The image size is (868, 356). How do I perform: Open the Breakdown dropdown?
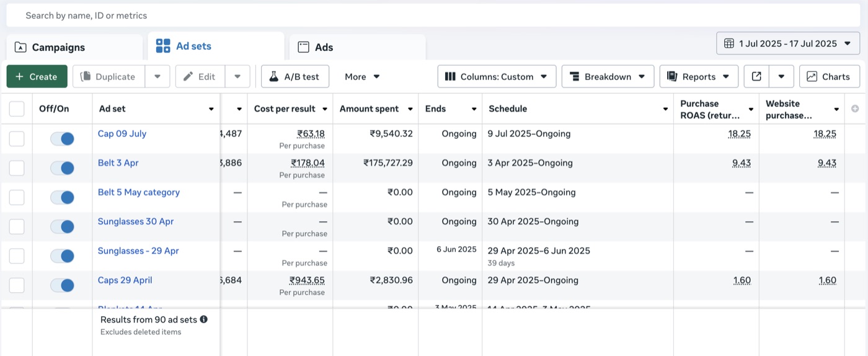point(608,76)
